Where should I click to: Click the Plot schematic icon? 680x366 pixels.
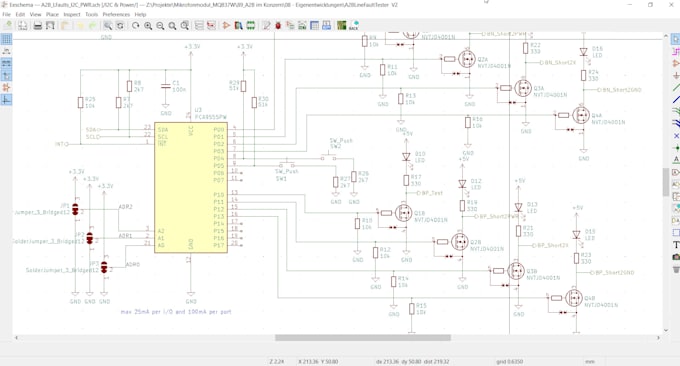pos(50,26)
